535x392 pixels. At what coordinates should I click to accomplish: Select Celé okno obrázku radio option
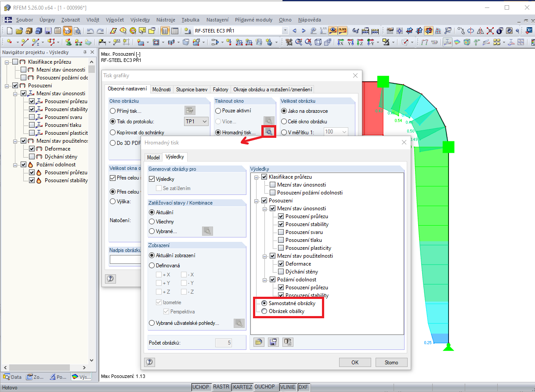click(284, 122)
